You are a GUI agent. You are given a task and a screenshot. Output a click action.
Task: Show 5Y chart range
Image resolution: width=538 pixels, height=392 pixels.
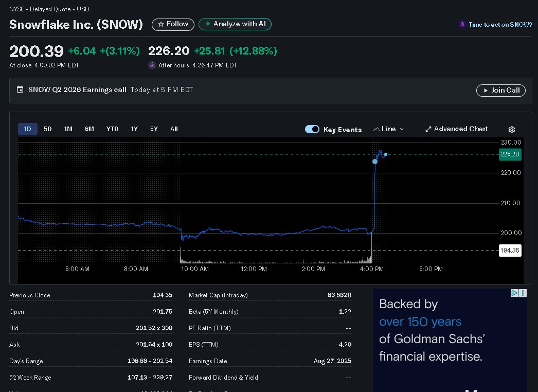(x=154, y=129)
